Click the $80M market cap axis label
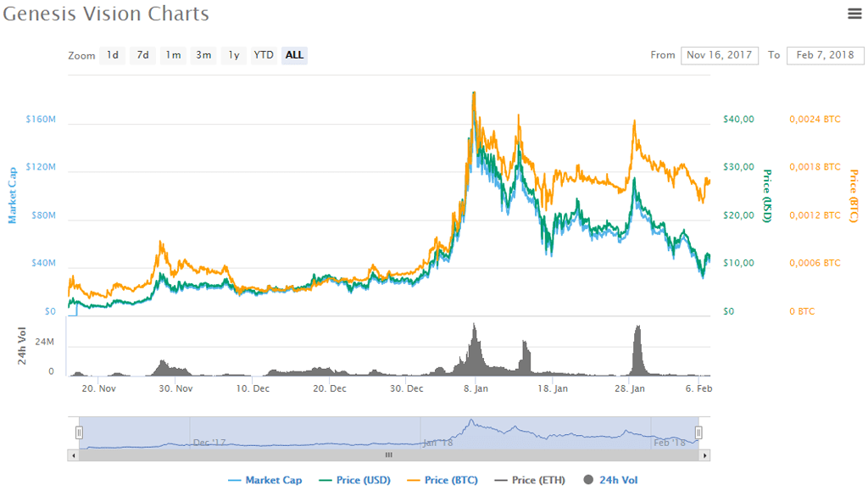The width and height of the screenshot is (868, 491). [x=43, y=215]
